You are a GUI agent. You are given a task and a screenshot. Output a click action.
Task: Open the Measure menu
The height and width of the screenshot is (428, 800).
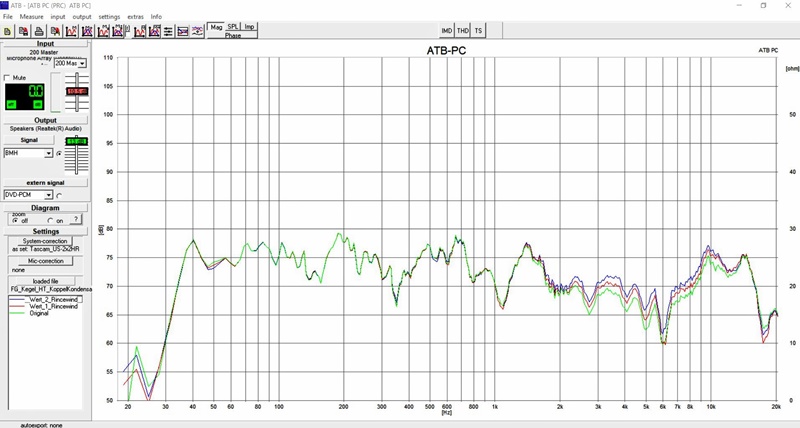click(x=31, y=17)
